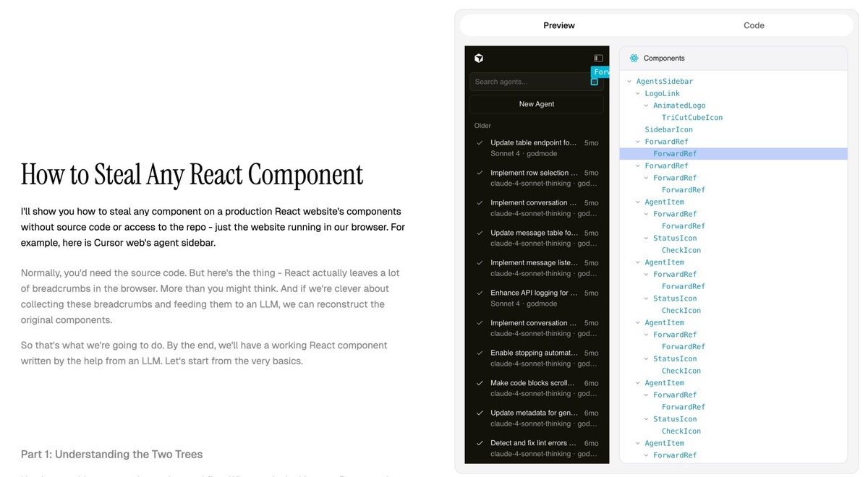Click check icon for Enhance API logging

pyautogui.click(x=480, y=293)
